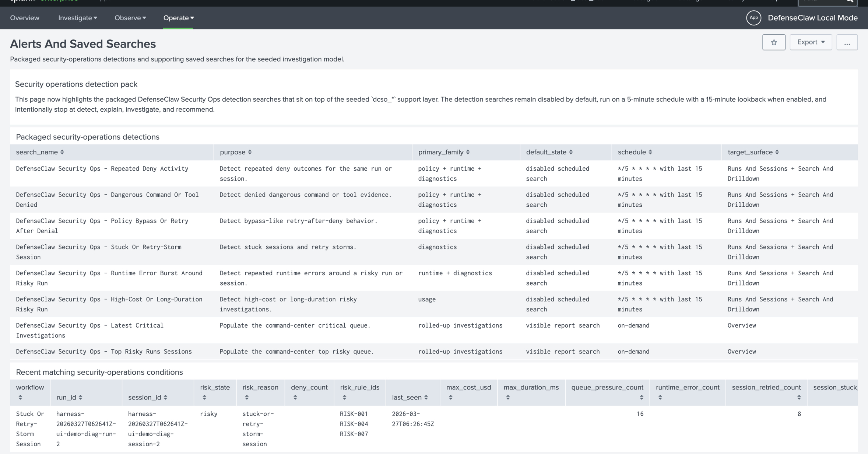Click Repeated Deny Activity search row
The width and height of the screenshot is (868, 454).
pos(102,168)
